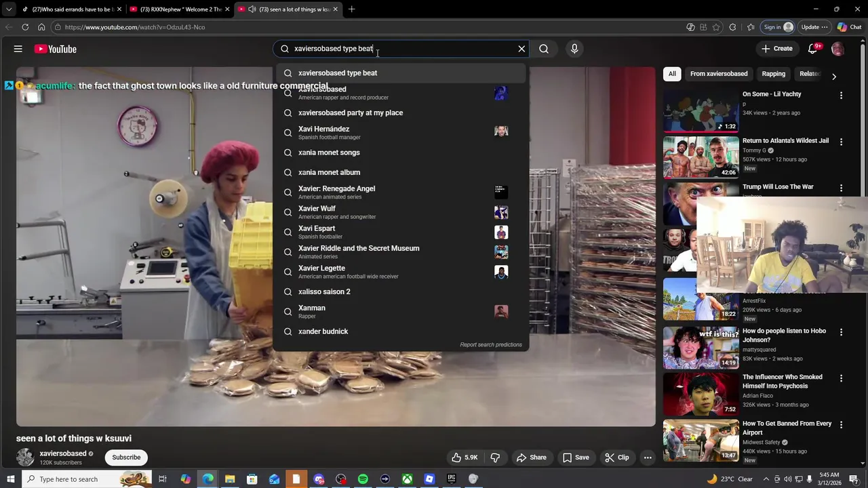Open the YouTube notifications bell
The image size is (868, 488).
(x=812, y=49)
